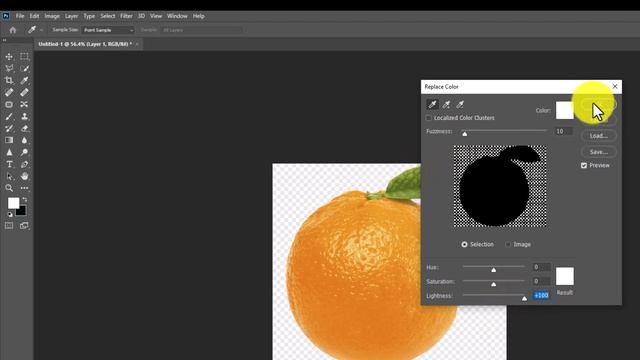Choose the Image radio button
Image resolution: width=640 pixels, height=360 pixels.
508,244
